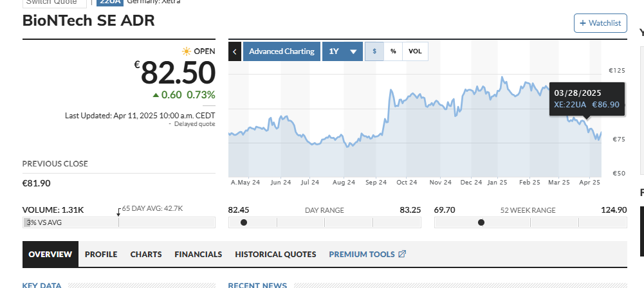Screen dimensions: 644x288
Task: View the HISTORICAL QUOTES tab
Action: 275,255
